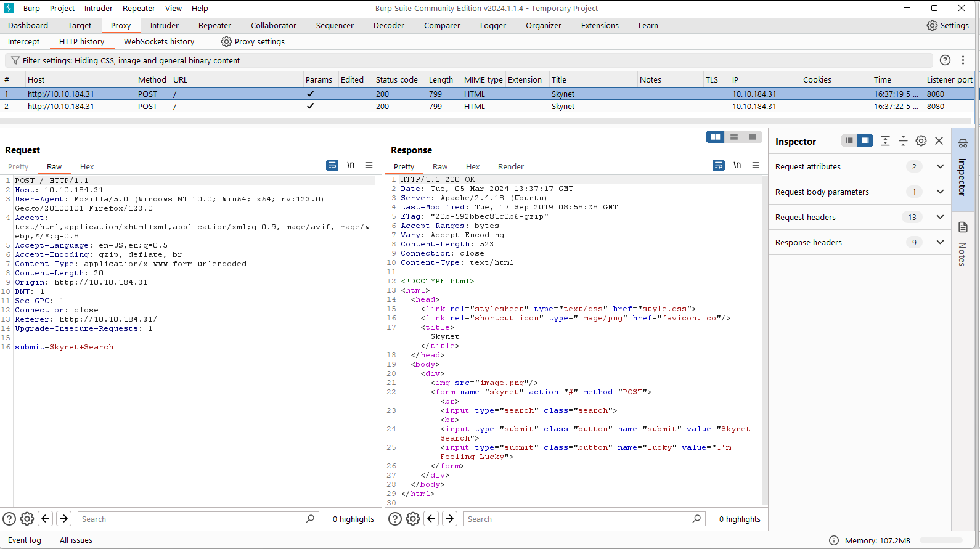Click the Burp Suite logo icon
The image size is (980, 549).
coord(9,8)
